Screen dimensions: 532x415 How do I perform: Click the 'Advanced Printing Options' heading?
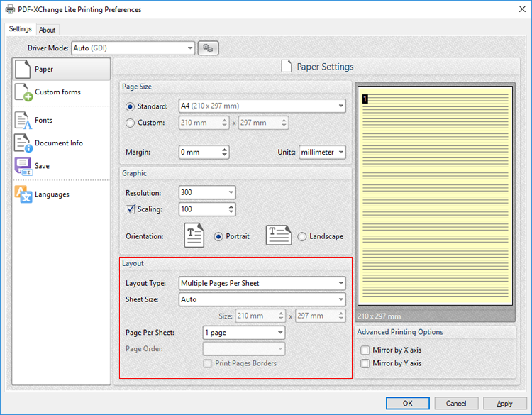pos(399,332)
